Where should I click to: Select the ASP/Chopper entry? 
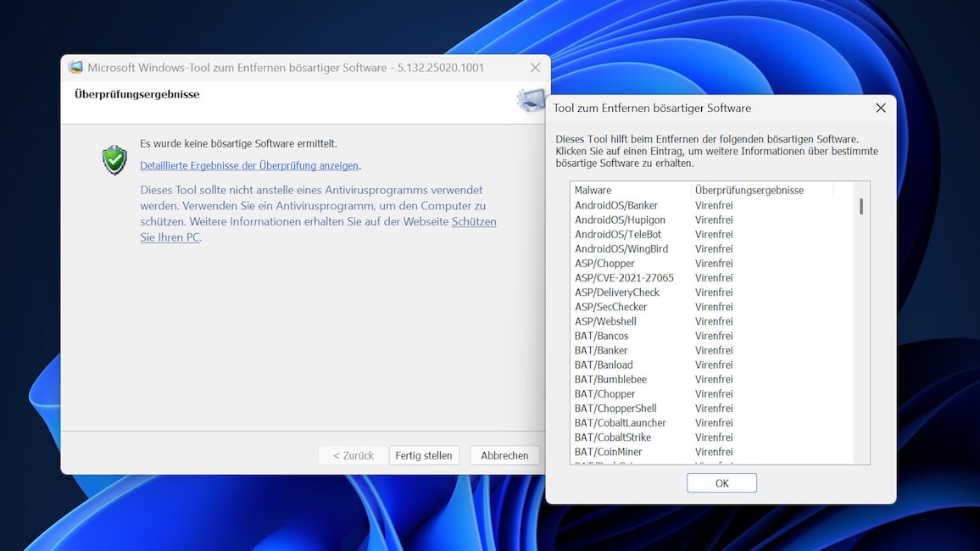(x=604, y=263)
